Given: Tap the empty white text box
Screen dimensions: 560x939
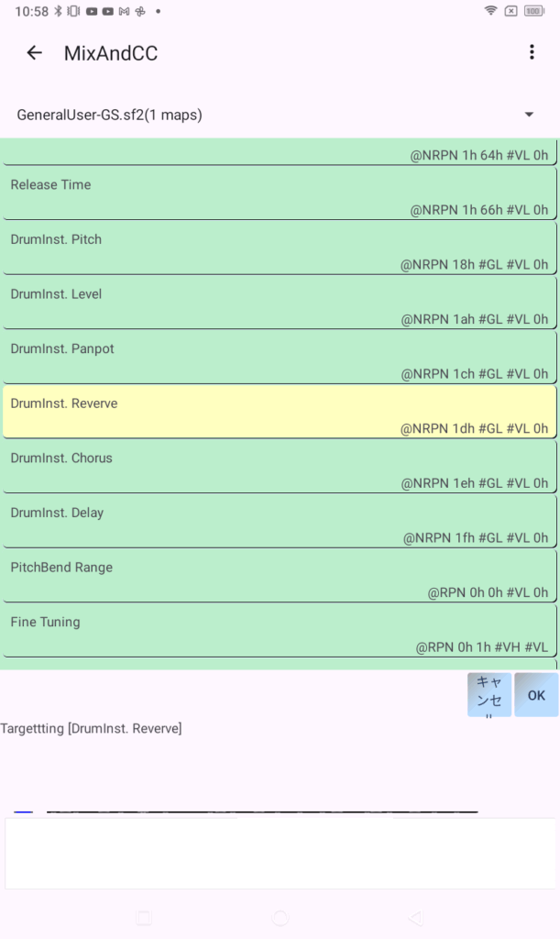Looking at the screenshot, I should click(x=280, y=854).
